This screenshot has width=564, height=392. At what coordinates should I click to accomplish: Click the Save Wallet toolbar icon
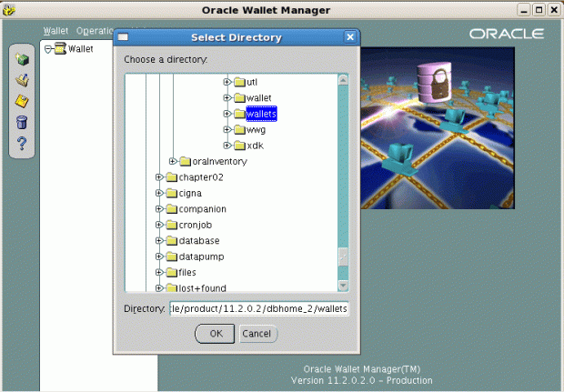coord(23,100)
